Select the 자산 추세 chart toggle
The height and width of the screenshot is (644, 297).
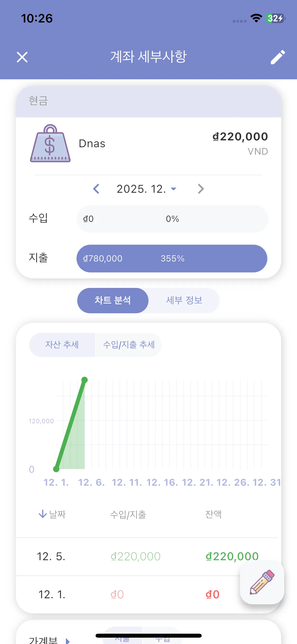[62, 345]
